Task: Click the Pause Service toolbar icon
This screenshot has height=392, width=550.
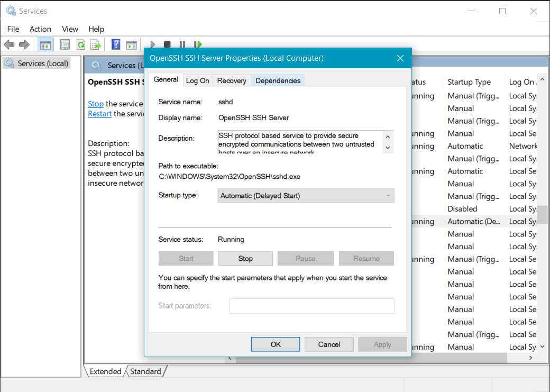Action: click(182, 44)
